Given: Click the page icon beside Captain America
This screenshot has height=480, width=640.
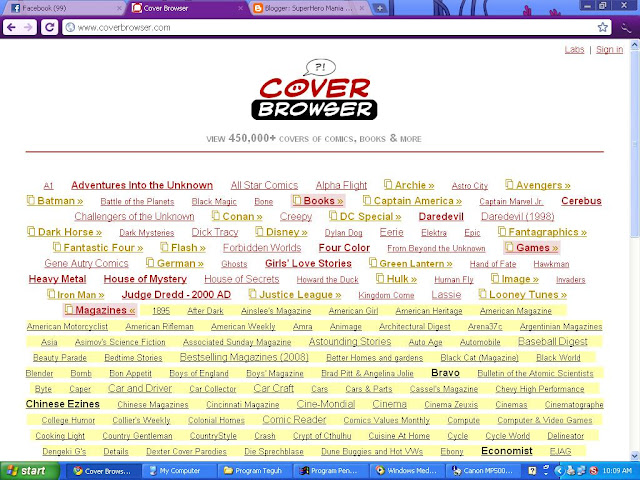Looking at the screenshot, I should coord(367,200).
